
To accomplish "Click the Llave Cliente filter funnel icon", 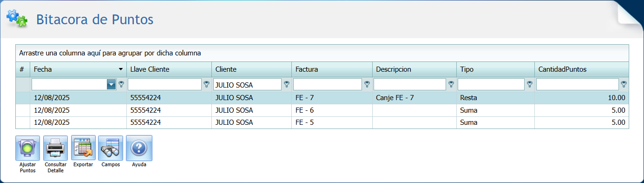I will click(207, 84).
